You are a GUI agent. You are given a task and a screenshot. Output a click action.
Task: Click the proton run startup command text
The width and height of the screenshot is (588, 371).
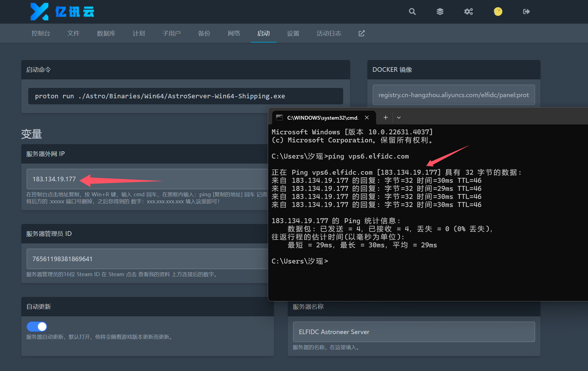point(160,96)
